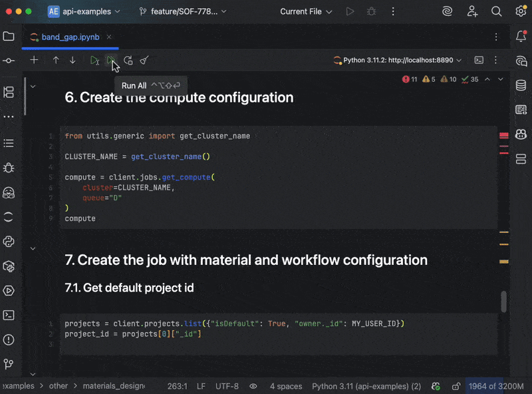The image size is (532, 394).
Task: Collapse the cell chevron at the bottom
Action: [33, 374]
